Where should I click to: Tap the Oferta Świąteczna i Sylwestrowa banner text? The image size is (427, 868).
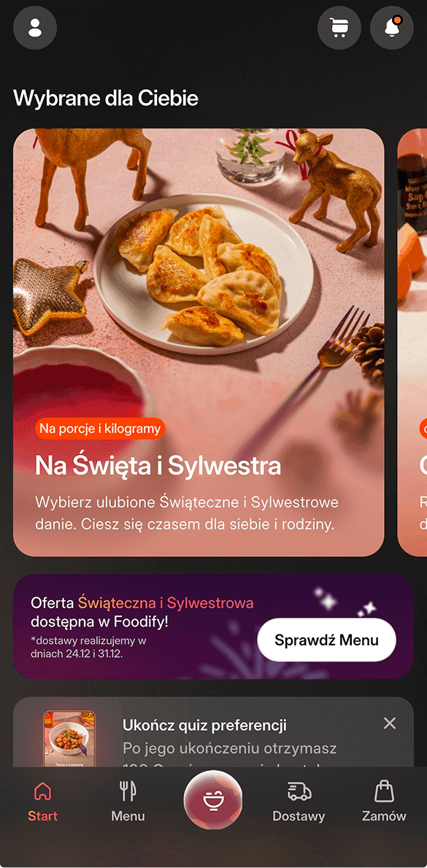pyautogui.click(x=142, y=612)
